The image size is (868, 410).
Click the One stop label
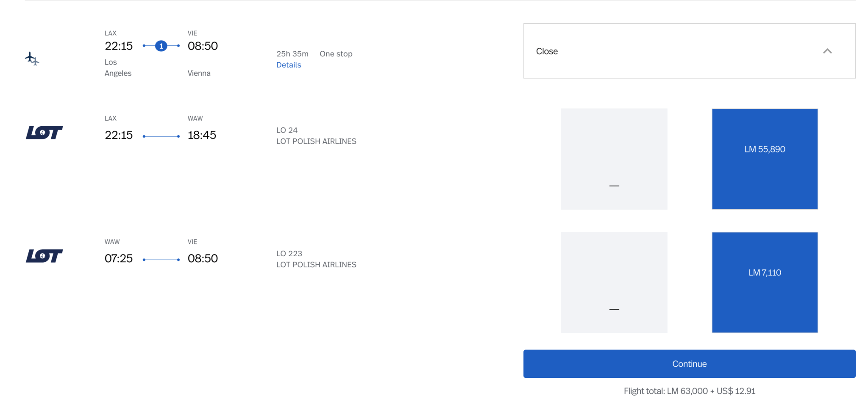(x=336, y=54)
